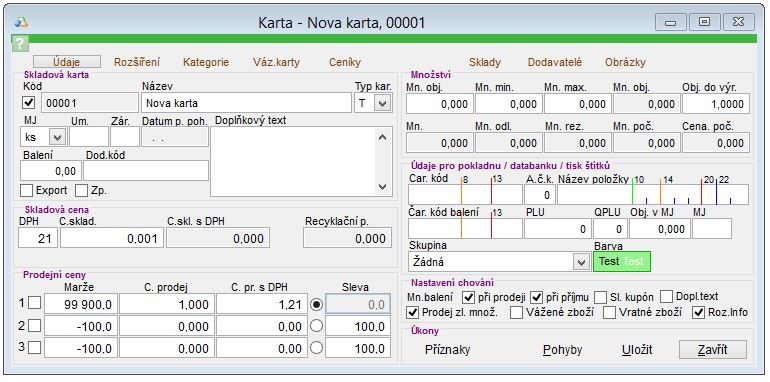Open the Sklady tab
This screenshot has height=382, width=770.
click(485, 62)
